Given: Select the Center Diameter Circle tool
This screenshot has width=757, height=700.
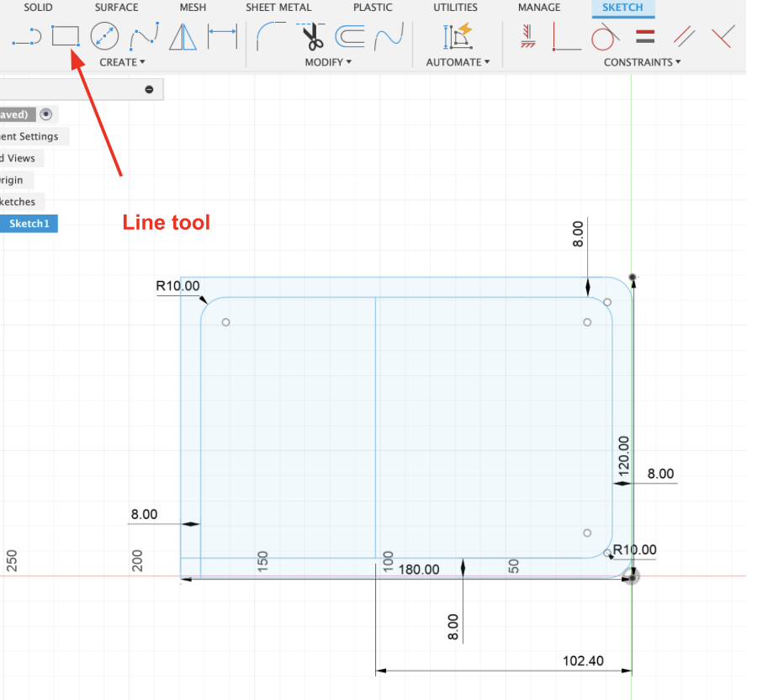Looking at the screenshot, I should [x=105, y=36].
